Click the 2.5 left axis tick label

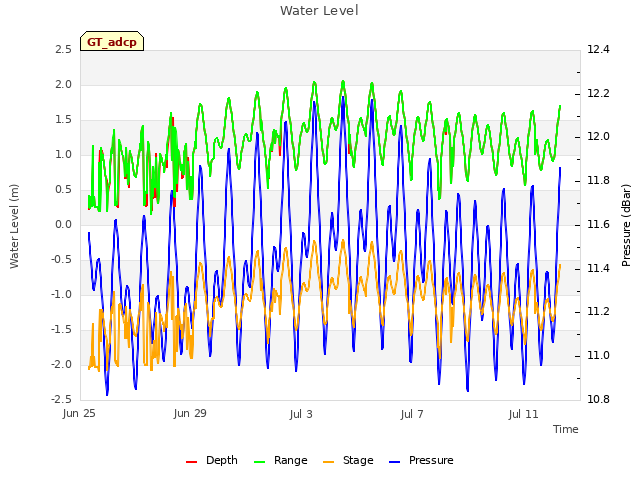click(63, 49)
